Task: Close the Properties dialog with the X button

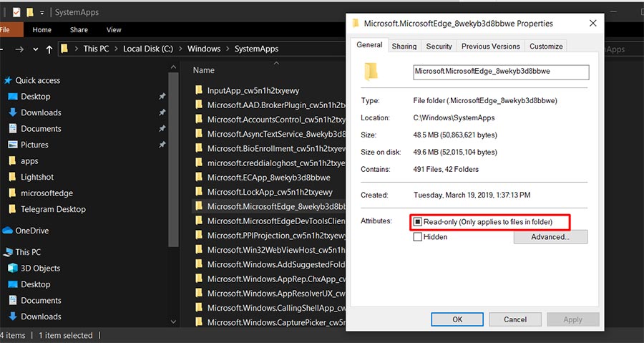Action: (593, 24)
